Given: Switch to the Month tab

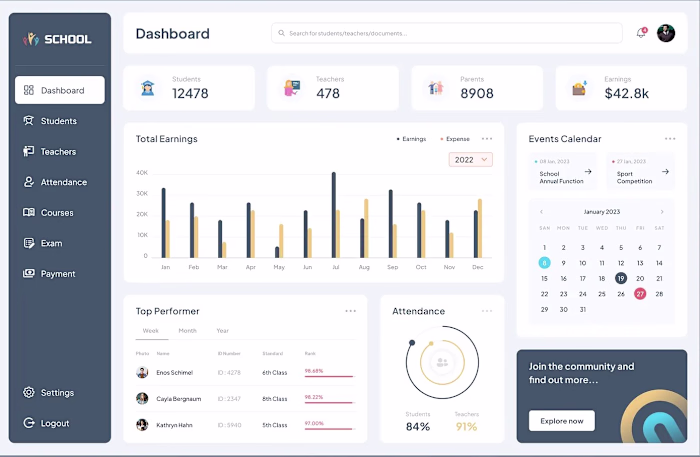Looking at the screenshot, I should pyautogui.click(x=188, y=331).
